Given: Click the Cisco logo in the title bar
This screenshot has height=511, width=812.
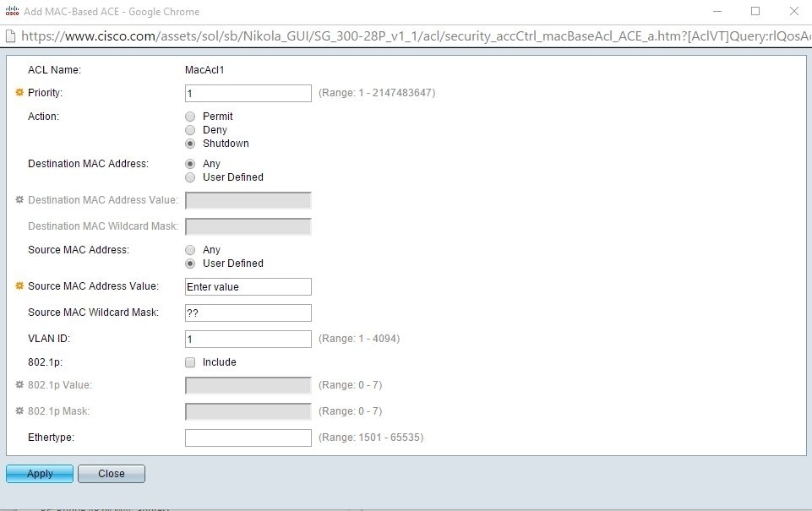Looking at the screenshot, I should pyautogui.click(x=12, y=11).
